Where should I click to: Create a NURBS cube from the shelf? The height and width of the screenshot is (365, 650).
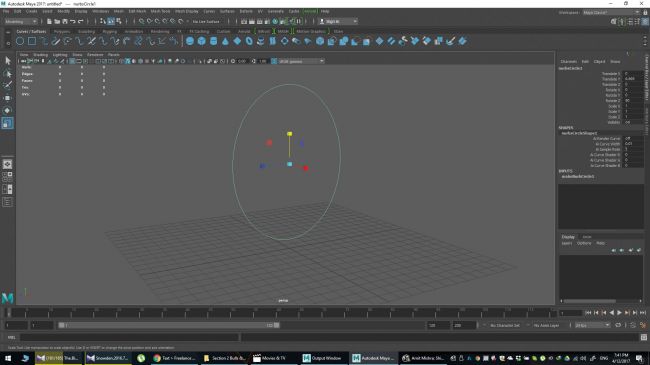[x=201, y=41]
